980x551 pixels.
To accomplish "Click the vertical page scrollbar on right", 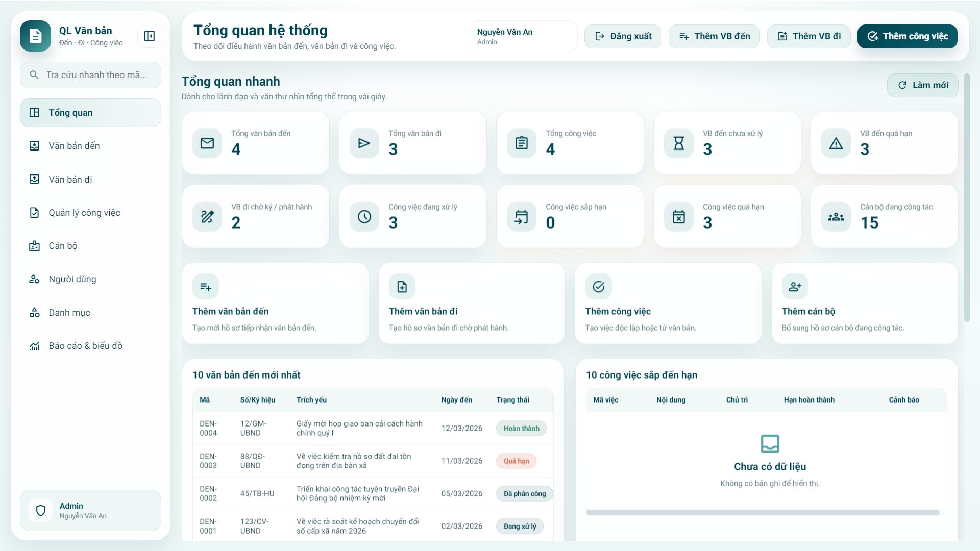I will (x=966, y=198).
